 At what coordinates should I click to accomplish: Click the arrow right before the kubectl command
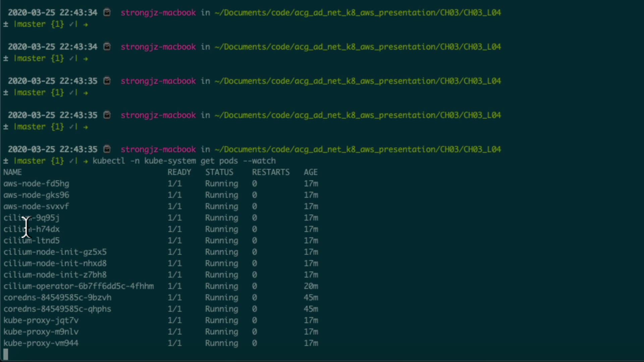[x=86, y=161]
